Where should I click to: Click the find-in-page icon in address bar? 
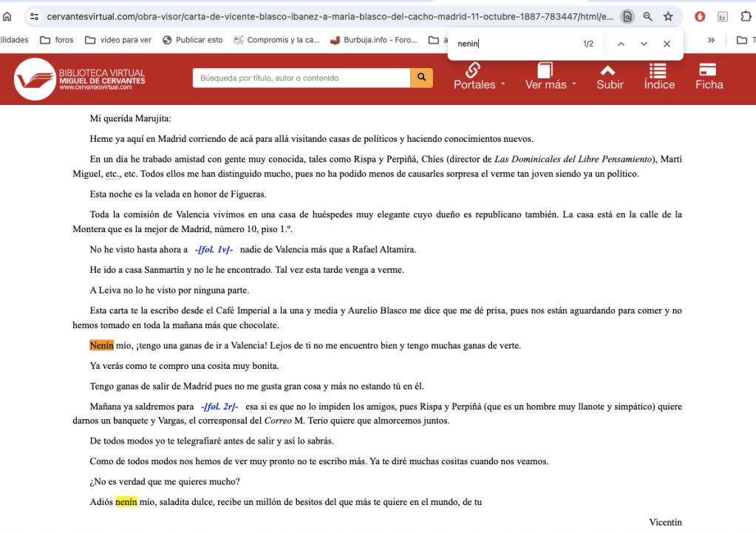(x=627, y=16)
